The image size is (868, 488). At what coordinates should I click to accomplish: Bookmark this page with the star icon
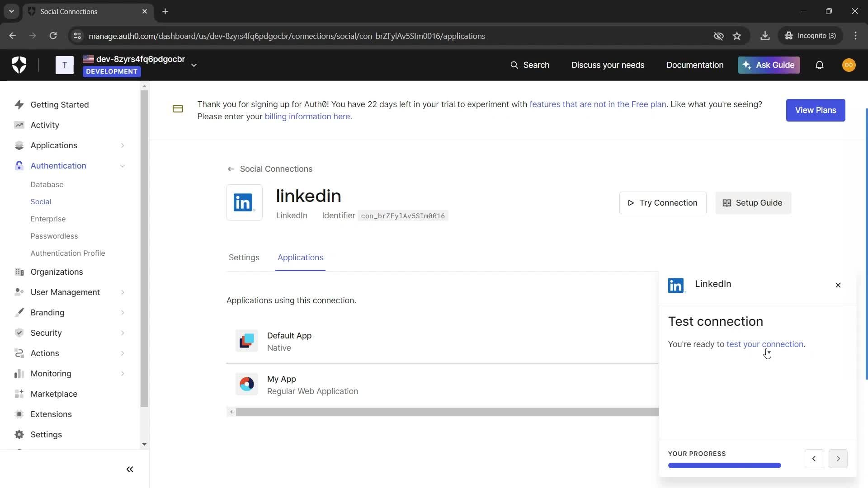(737, 36)
